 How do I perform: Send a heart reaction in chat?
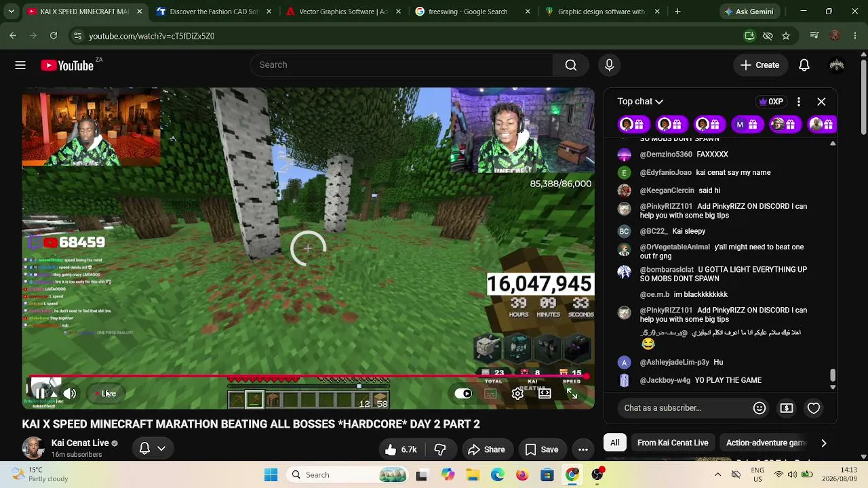[x=814, y=408]
